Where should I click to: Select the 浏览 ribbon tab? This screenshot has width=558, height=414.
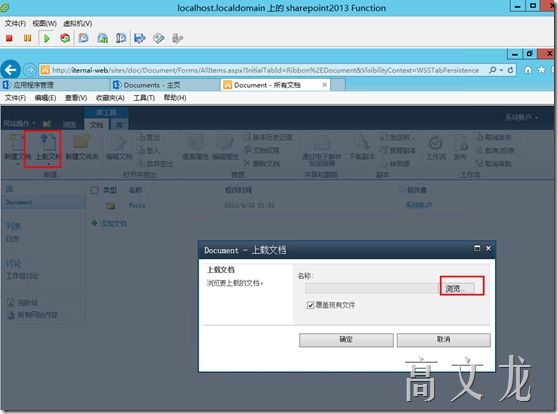pos(69,125)
